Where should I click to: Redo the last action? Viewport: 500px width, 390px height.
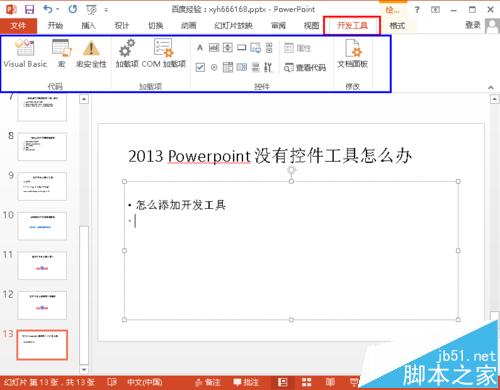pyautogui.click(x=73, y=9)
